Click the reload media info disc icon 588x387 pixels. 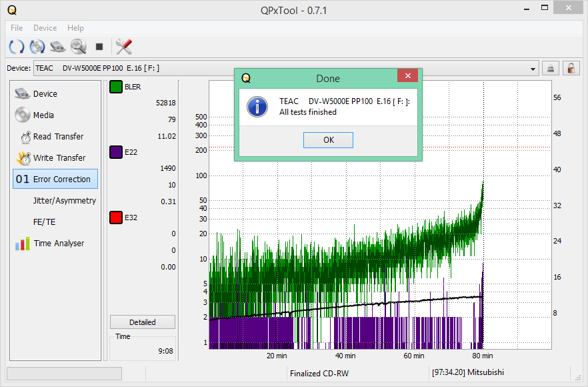point(37,47)
